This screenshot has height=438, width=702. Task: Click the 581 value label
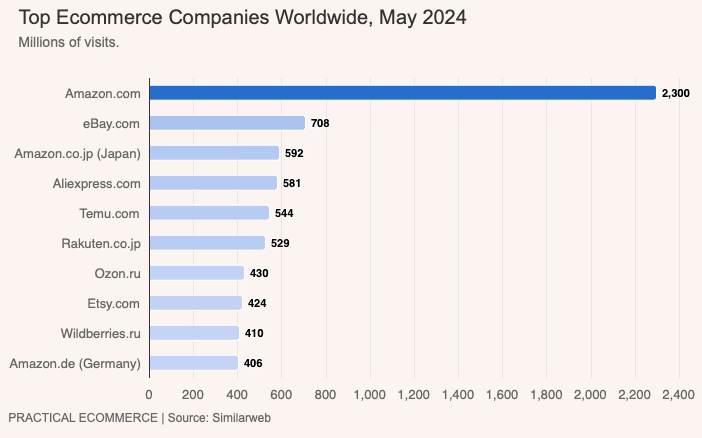coord(292,183)
